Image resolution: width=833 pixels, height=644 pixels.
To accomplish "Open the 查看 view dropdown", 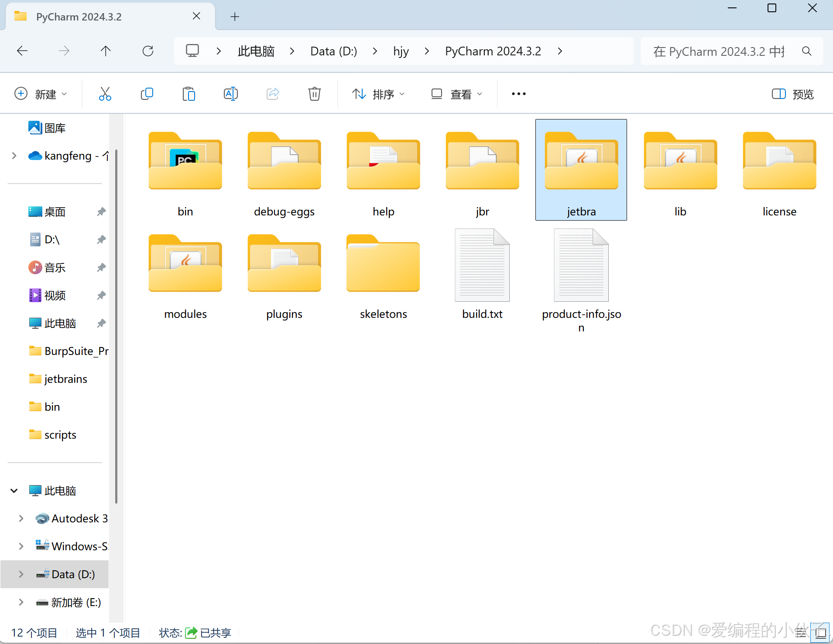I will tap(457, 94).
